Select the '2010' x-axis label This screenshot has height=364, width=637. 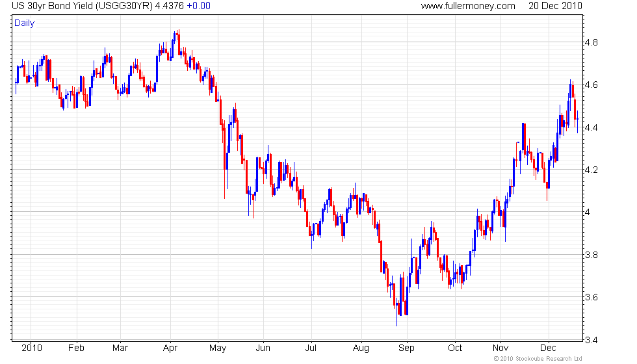point(32,348)
